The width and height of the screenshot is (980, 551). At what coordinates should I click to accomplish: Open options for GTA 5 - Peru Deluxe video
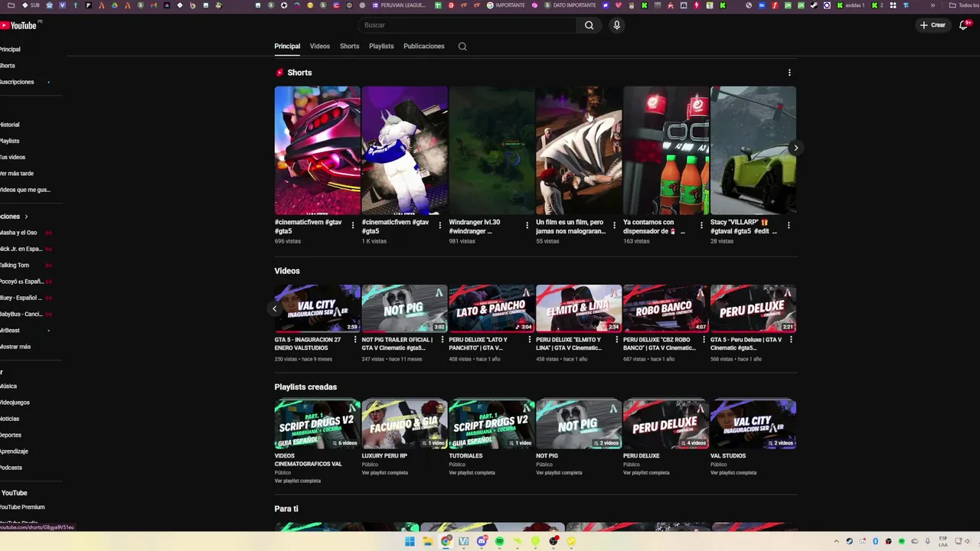point(791,340)
